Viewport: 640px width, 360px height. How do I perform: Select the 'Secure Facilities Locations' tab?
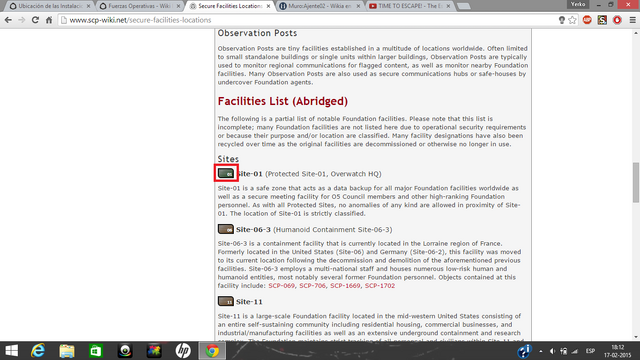(230, 6)
